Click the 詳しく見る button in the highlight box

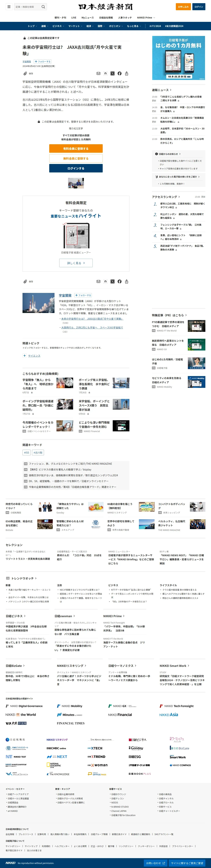[76, 263]
